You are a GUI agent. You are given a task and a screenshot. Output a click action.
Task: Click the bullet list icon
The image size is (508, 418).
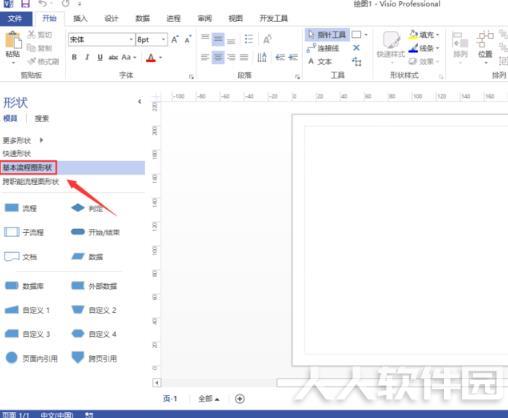pos(249,39)
